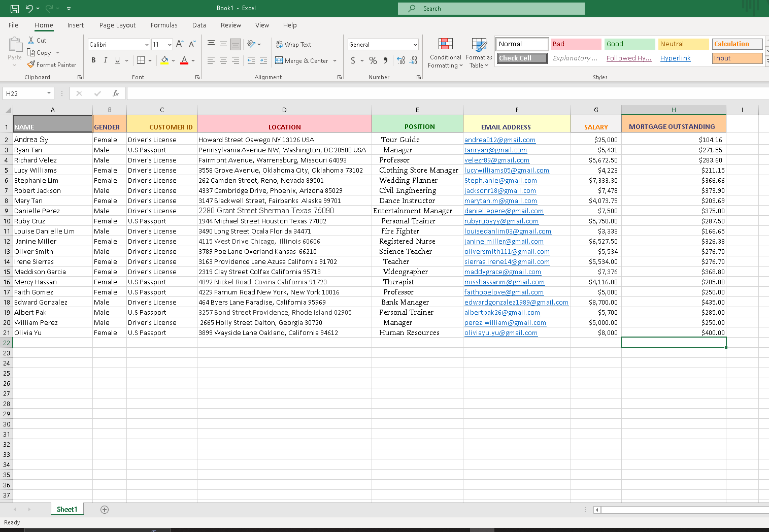Apply Comma Style format

click(386, 60)
